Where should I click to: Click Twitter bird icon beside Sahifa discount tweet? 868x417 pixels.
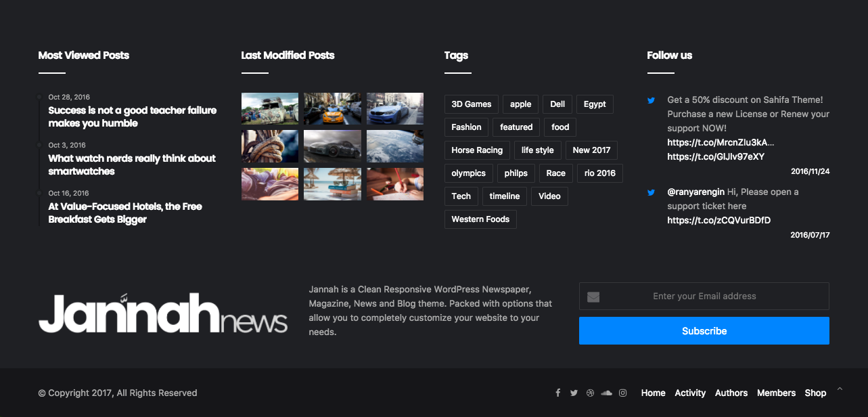[652, 100]
